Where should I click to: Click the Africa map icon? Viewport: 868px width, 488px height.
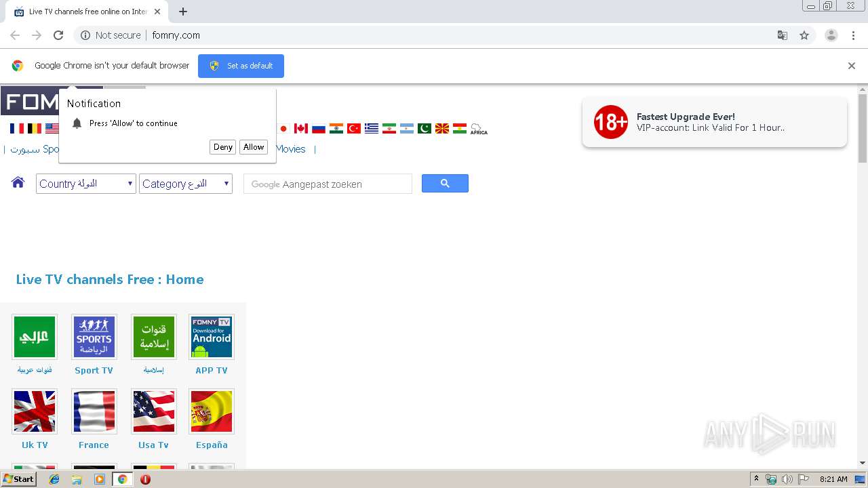479,129
